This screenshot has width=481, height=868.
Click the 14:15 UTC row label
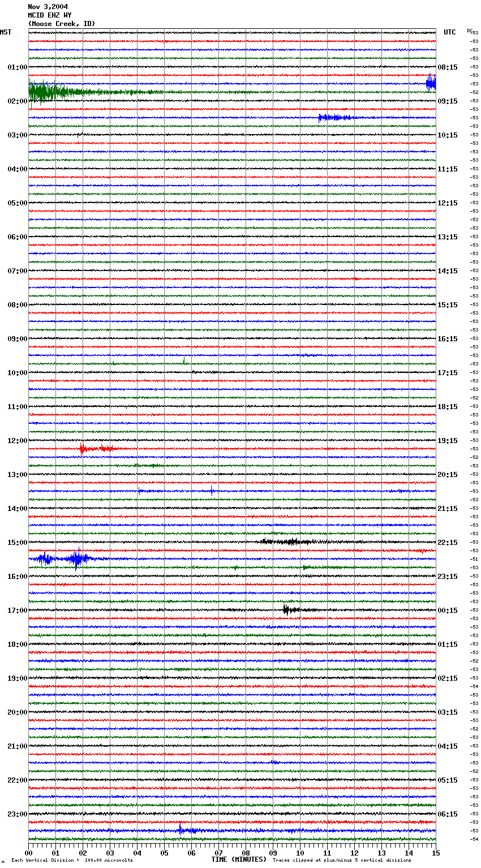(448, 271)
